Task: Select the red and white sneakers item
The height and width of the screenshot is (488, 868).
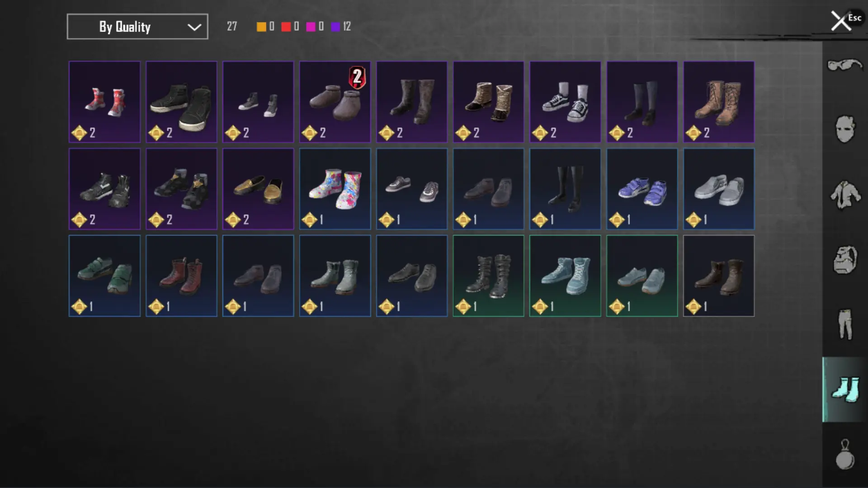Action: click(104, 102)
